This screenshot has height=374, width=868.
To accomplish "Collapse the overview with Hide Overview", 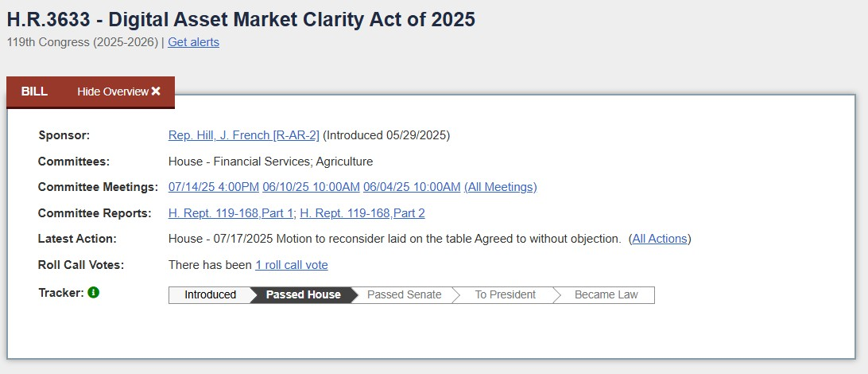I will tap(113, 92).
